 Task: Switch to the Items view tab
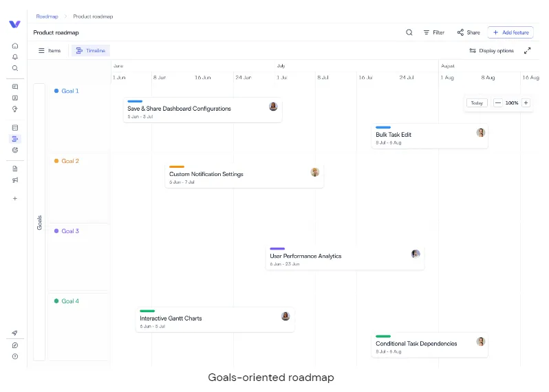point(50,51)
